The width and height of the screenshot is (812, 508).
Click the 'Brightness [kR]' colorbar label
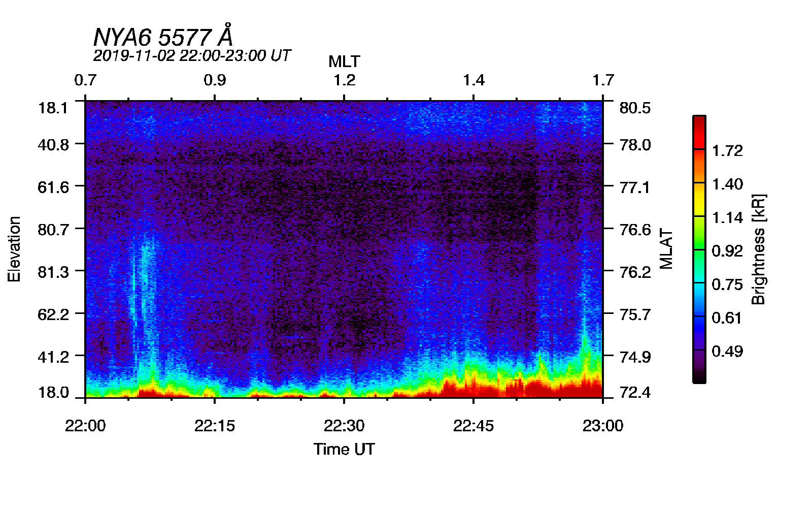tap(758, 249)
